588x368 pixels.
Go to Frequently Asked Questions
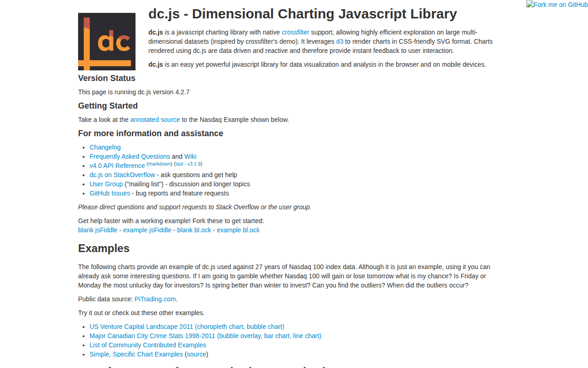coord(130,156)
